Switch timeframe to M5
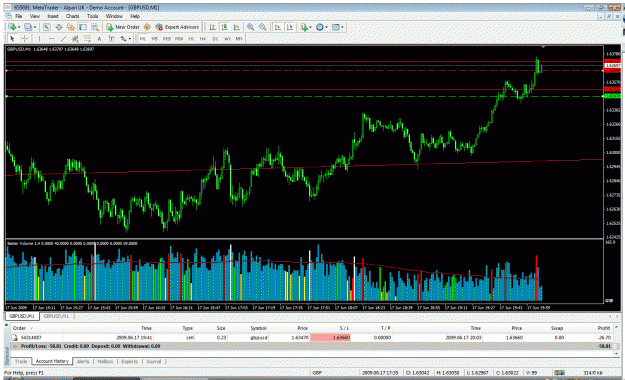 click(154, 39)
